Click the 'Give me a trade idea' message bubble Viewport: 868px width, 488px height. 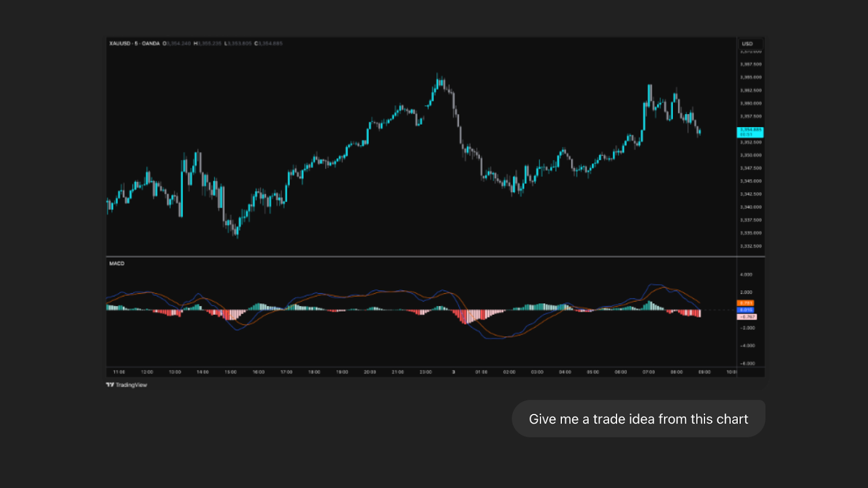638,419
